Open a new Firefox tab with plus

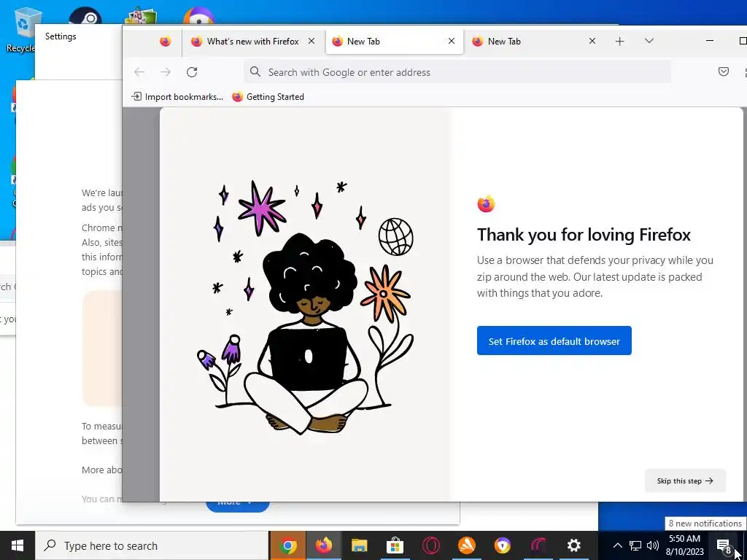[x=619, y=42]
